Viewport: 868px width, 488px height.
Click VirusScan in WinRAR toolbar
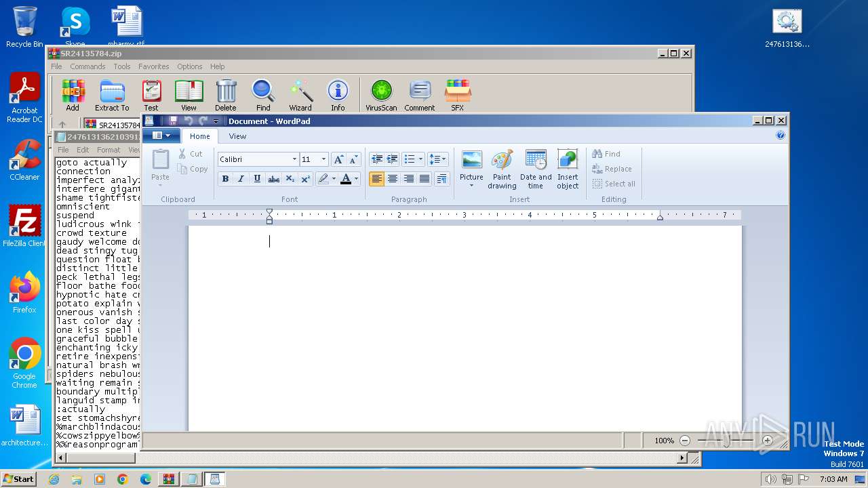click(x=381, y=95)
